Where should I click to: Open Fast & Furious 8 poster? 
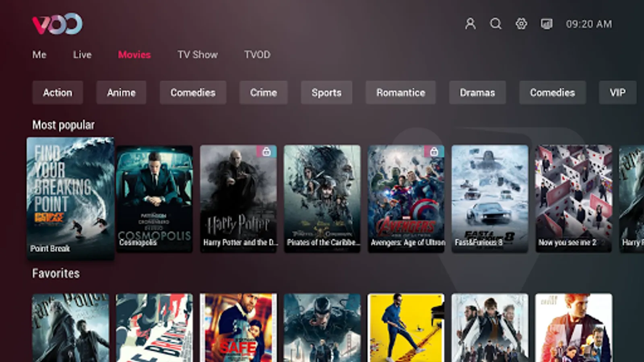point(490,199)
